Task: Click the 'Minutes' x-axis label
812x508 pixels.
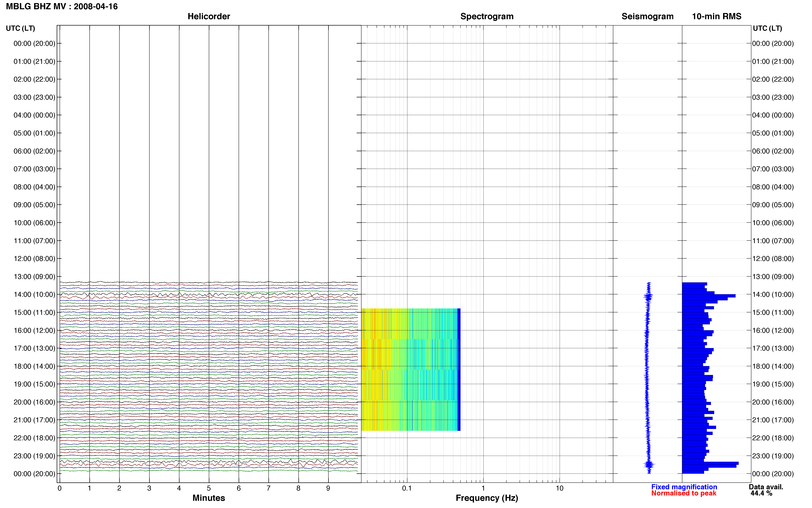Action: click(208, 498)
